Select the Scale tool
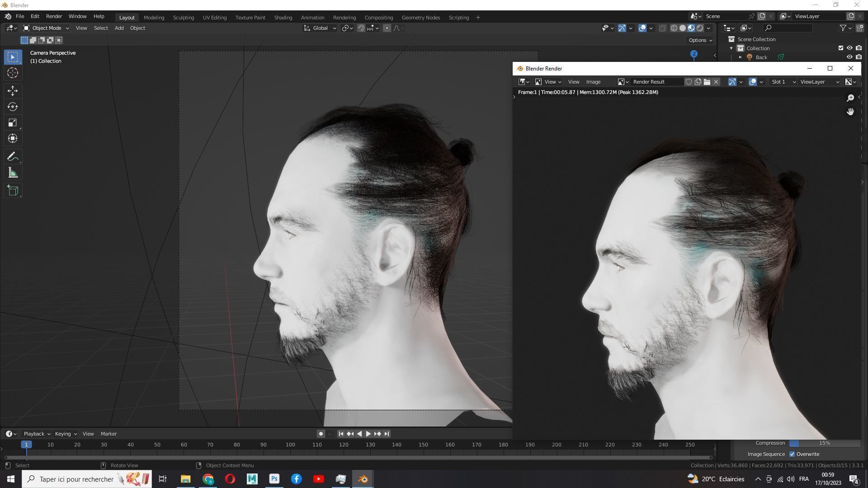Viewport: 868px width, 488px height. click(13, 122)
